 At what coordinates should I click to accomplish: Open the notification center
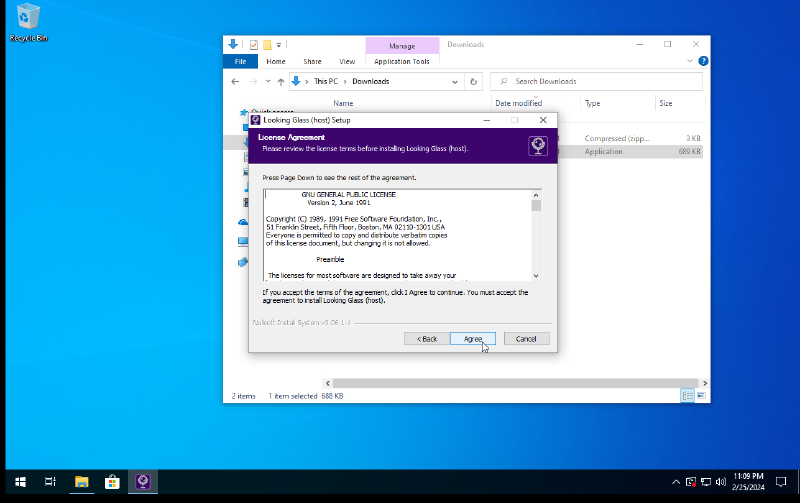point(781,482)
